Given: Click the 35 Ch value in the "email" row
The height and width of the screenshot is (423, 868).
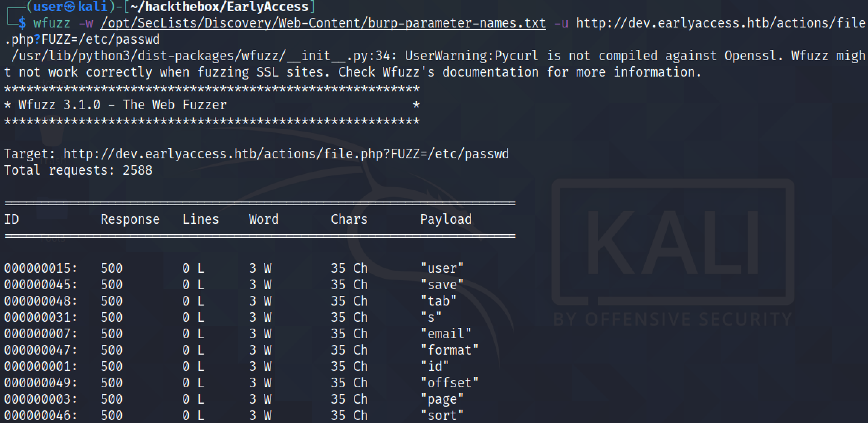Looking at the screenshot, I should tap(349, 333).
